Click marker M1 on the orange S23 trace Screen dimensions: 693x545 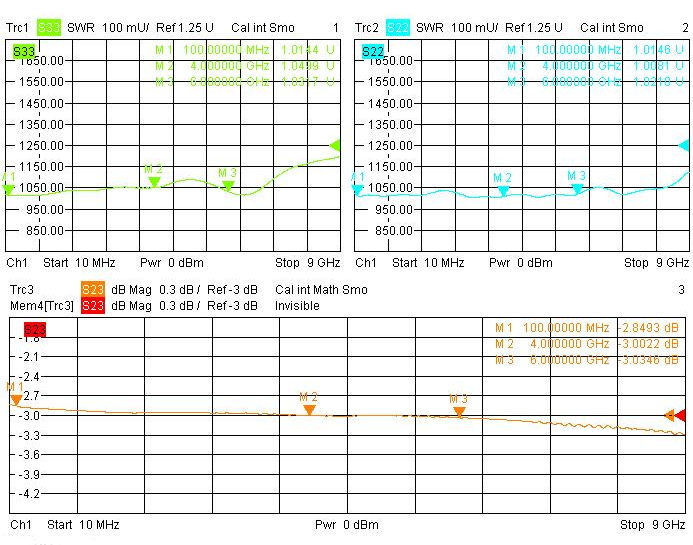point(16,399)
